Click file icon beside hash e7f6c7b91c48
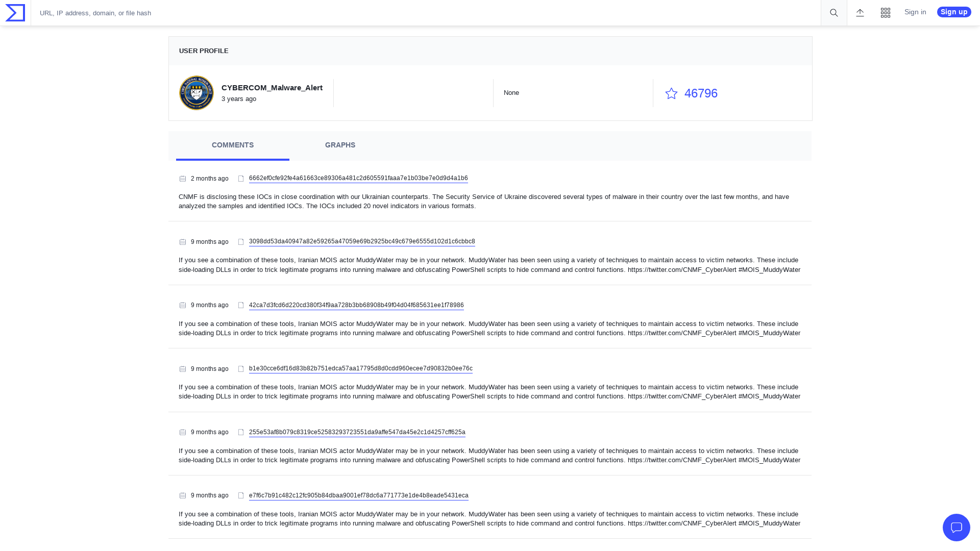 [x=241, y=495]
